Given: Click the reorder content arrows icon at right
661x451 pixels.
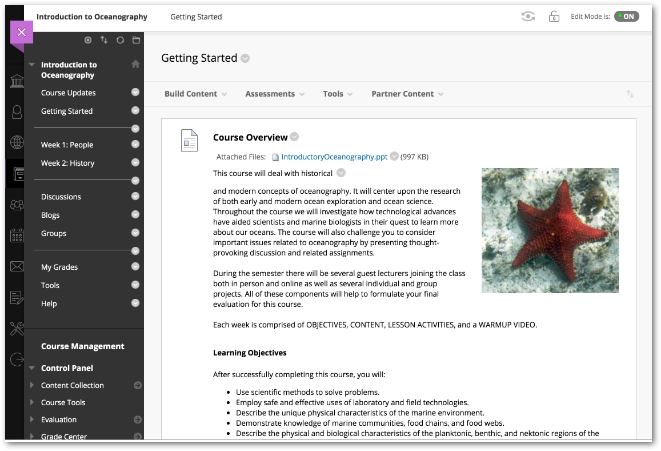Looking at the screenshot, I should click(x=630, y=94).
